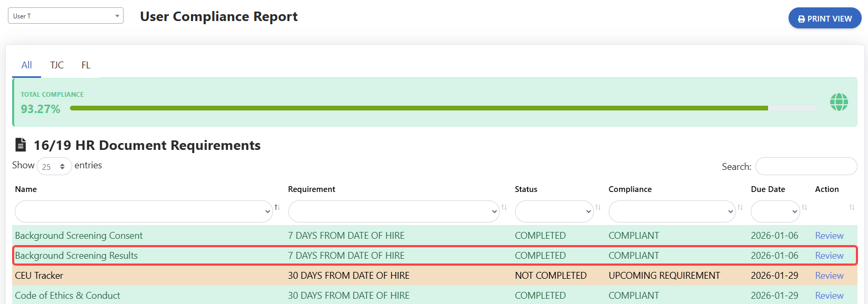This screenshot has width=868, height=304.
Task: Open the User T selector dropdown
Action: pyautogui.click(x=66, y=16)
